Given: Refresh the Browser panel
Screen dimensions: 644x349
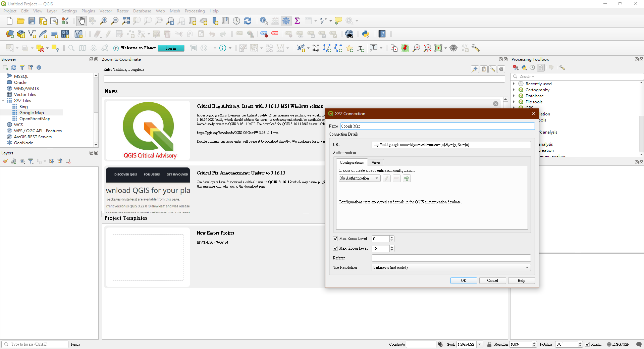Looking at the screenshot, I should (14, 67).
